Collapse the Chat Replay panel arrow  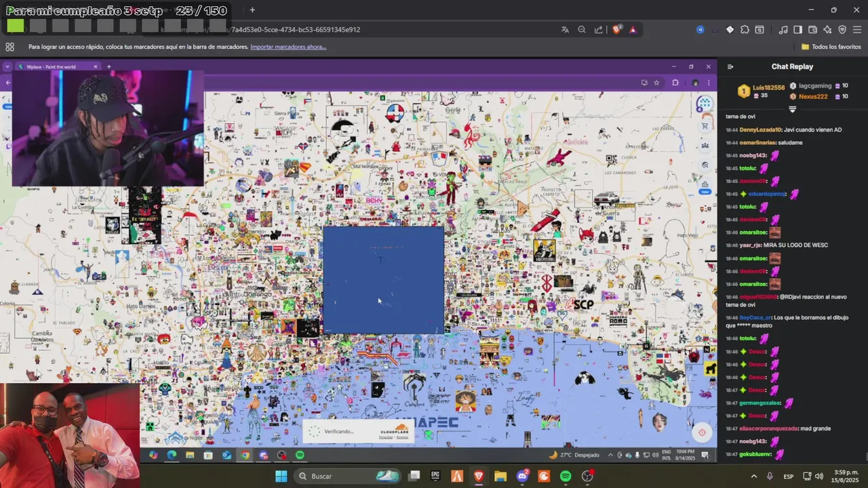(730, 66)
